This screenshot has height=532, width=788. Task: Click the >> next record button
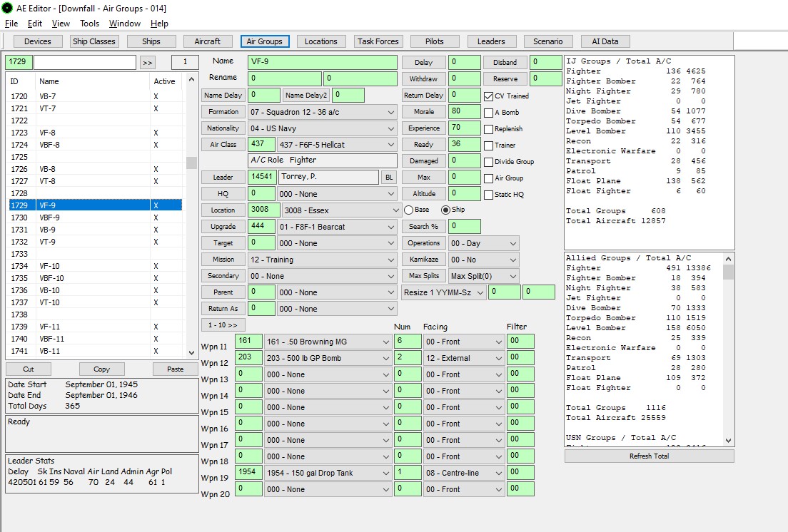pos(147,63)
